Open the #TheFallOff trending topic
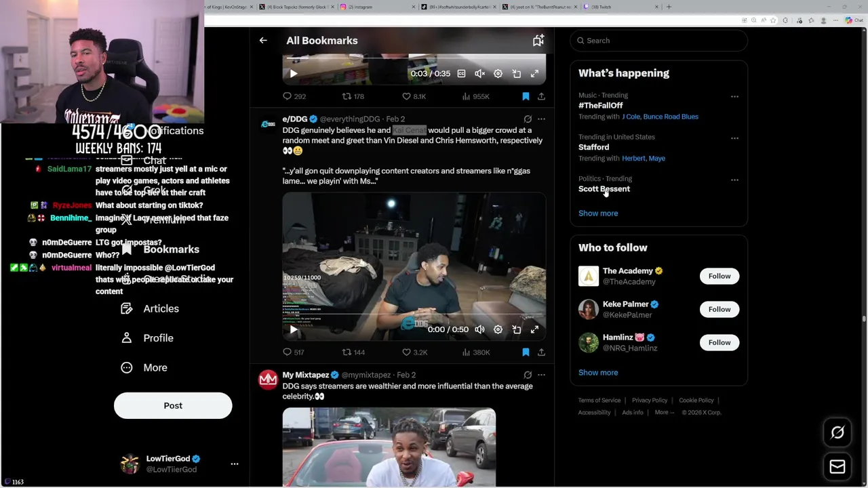The image size is (868, 488). (x=600, y=106)
